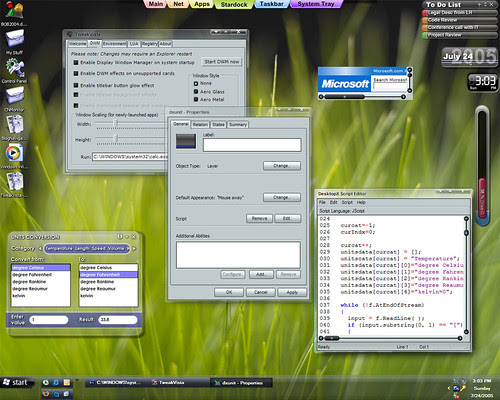Click Apply button in Properties dialog

pyautogui.click(x=292, y=292)
